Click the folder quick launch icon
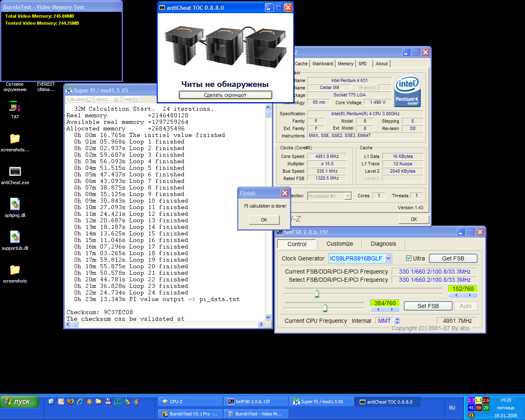 coord(99,402)
